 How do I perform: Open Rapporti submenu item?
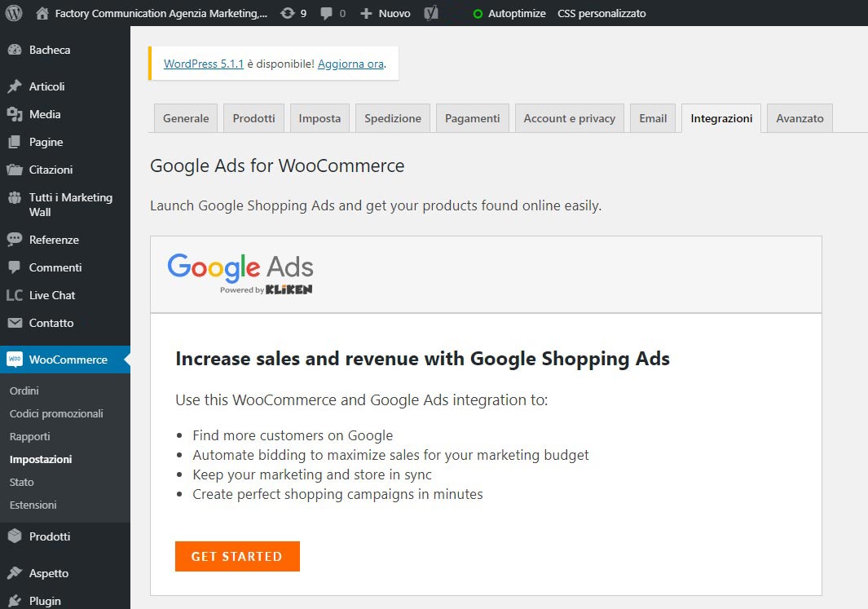click(29, 436)
